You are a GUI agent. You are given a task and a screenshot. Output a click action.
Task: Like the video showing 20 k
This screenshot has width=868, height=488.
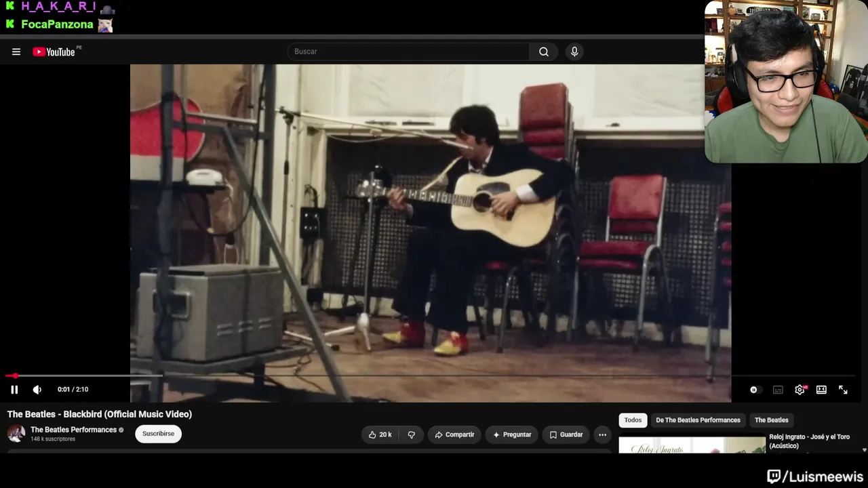[x=380, y=434]
